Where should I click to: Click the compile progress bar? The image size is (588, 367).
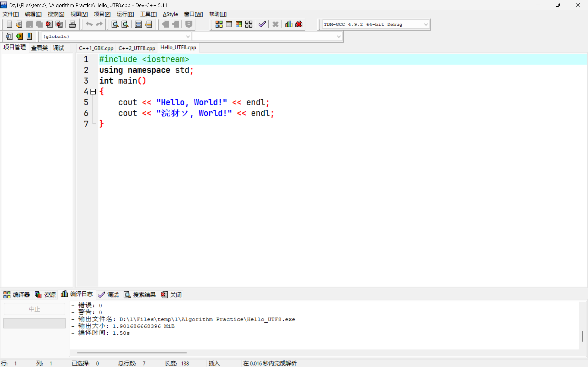tap(34, 323)
